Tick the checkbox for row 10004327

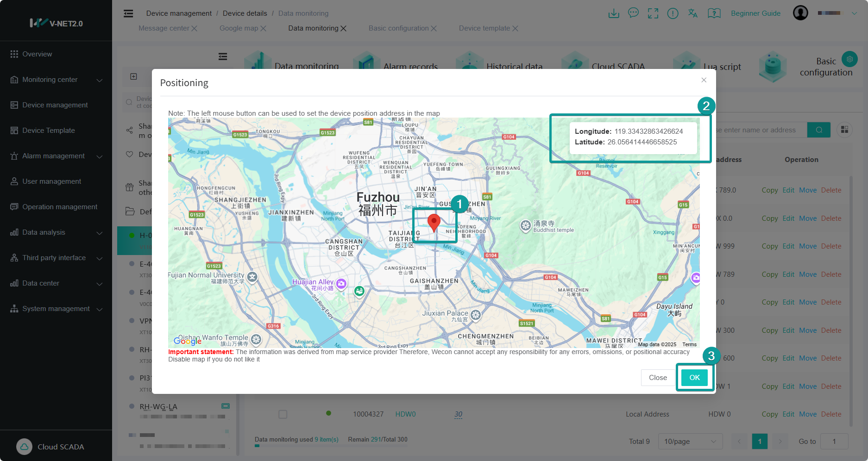click(x=283, y=414)
